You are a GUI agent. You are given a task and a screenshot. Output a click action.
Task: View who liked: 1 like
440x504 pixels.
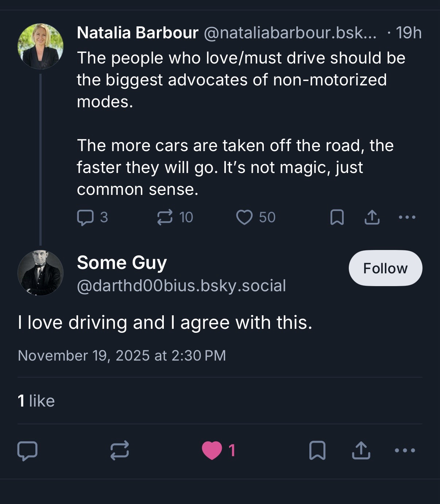click(x=36, y=401)
